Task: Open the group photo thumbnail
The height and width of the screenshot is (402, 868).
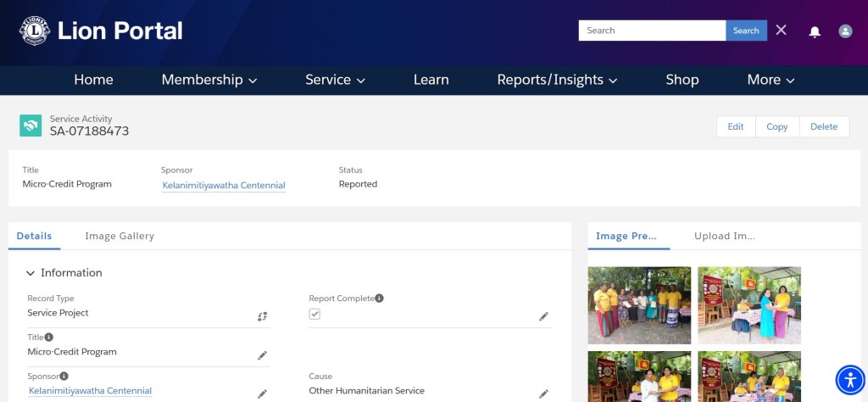Action: pos(639,305)
